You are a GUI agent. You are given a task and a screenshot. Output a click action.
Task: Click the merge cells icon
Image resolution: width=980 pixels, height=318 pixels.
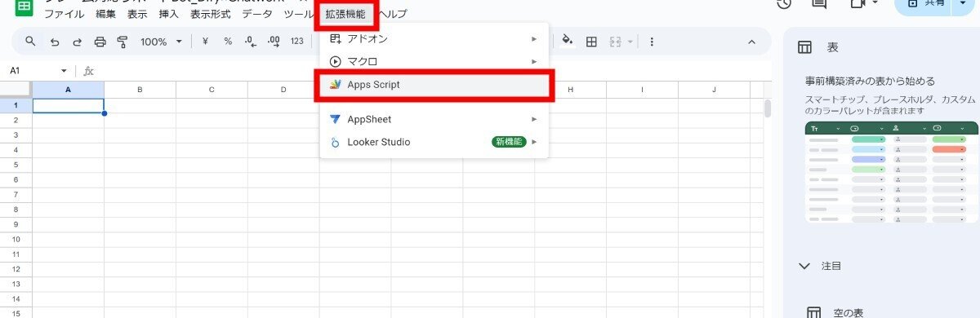click(616, 42)
